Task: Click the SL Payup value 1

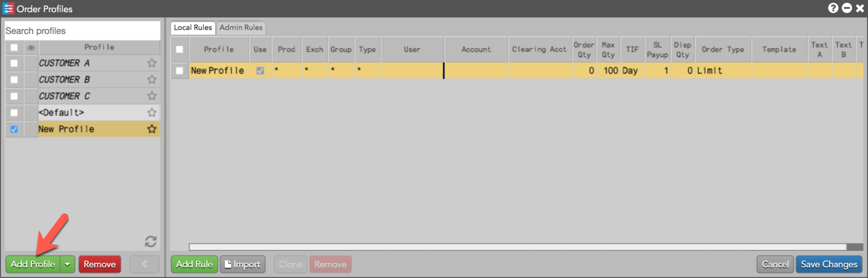Action: tap(657, 71)
